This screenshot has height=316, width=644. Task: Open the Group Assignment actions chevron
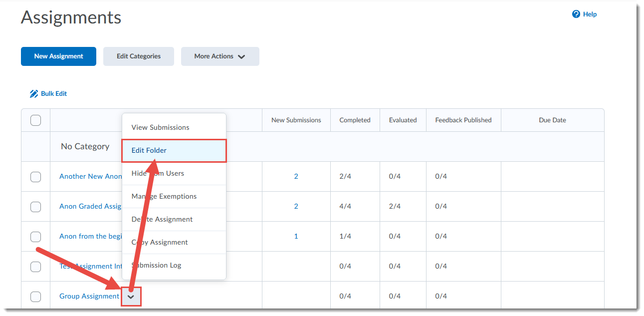[x=131, y=296]
